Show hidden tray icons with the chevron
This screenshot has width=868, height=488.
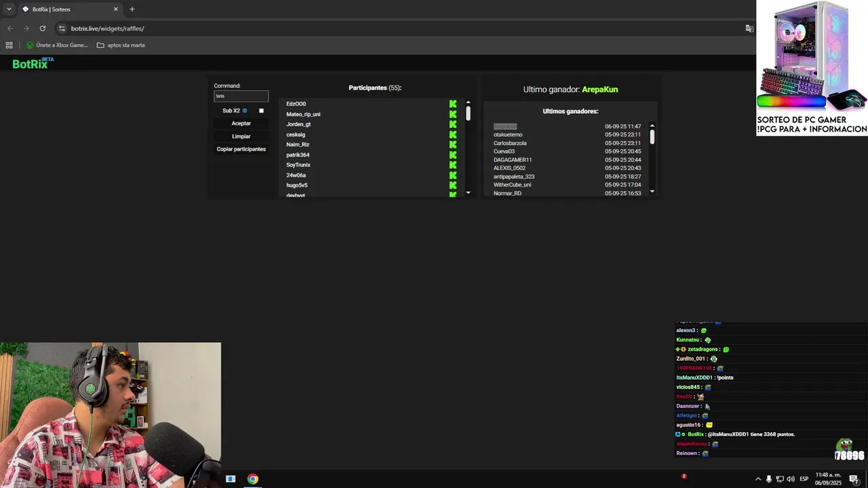758,479
